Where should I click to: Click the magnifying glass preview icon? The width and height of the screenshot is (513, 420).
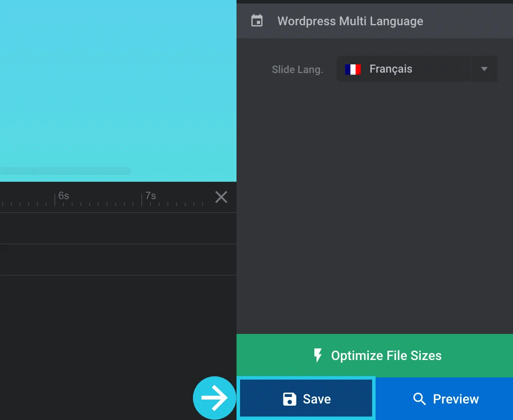[419, 399]
